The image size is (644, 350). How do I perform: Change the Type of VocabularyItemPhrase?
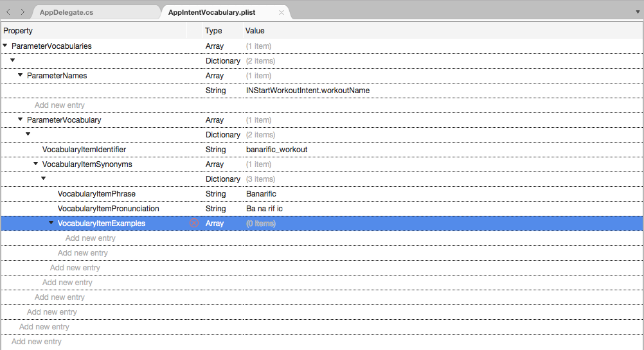pyautogui.click(x=215, y=194)
